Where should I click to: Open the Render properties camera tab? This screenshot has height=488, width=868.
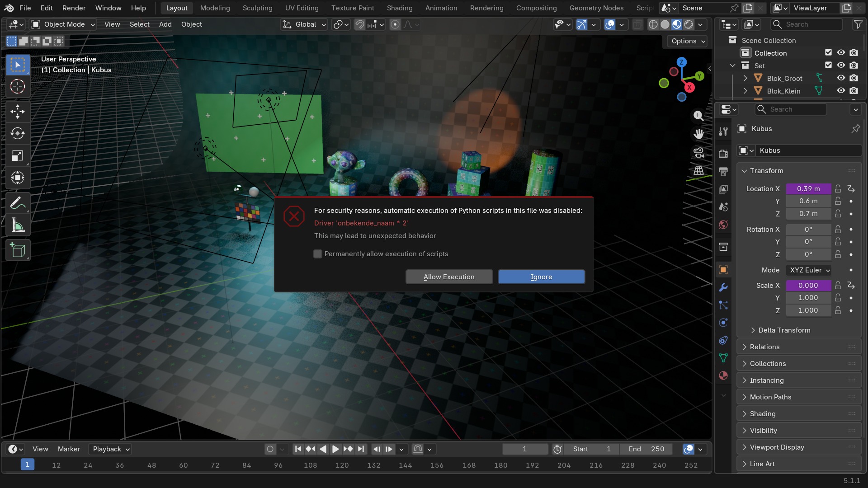(x=723, y=154)
